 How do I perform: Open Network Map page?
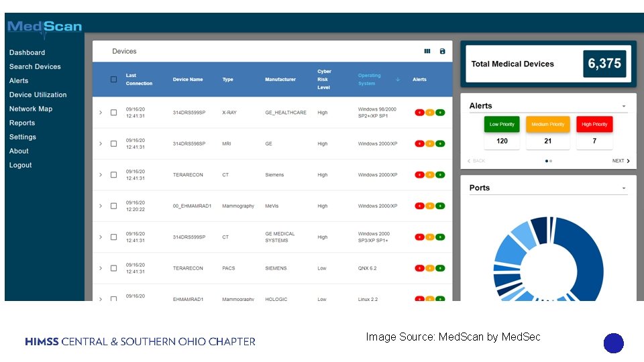pos(31,109)
